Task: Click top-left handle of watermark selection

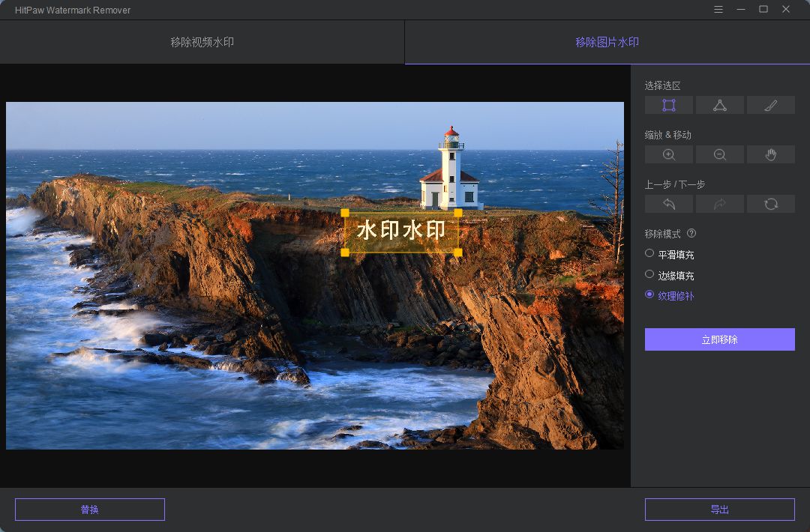Action: (x=345, y=213)
